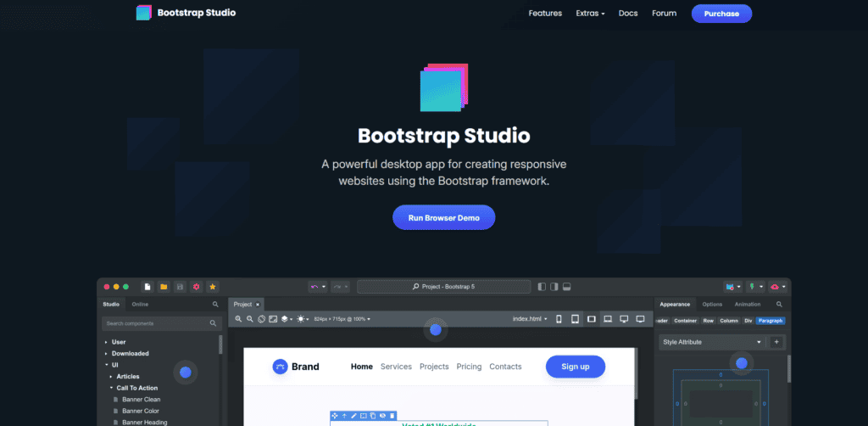This screenshot has width=868, height=426.
Task: Open the Features page
Action: 545,14
